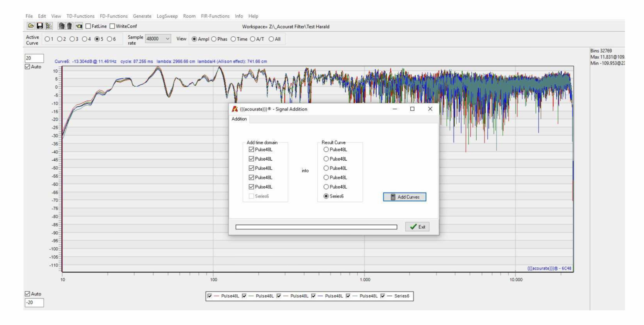Select active curve 6

click(110, 39)
